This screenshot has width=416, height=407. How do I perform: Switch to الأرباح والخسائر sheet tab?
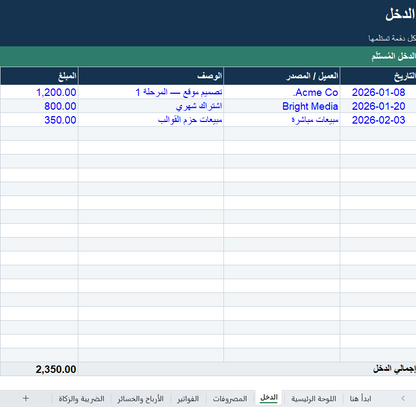[x=140, y=398]
